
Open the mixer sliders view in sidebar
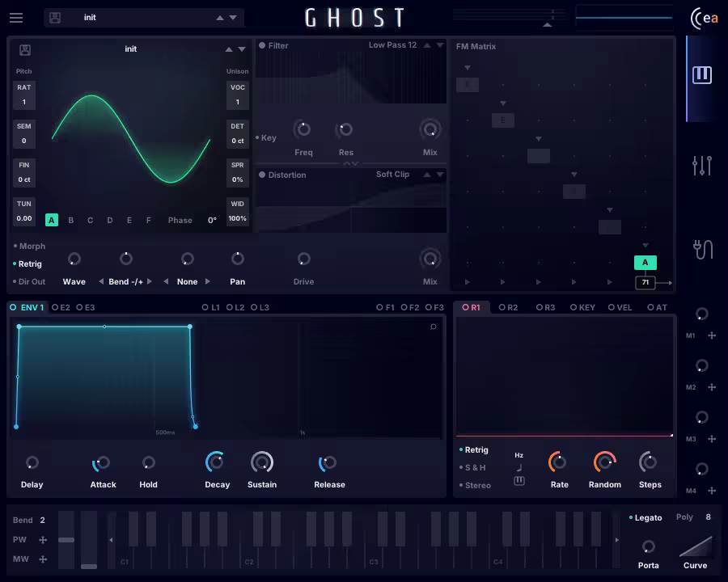click(702, 165)
